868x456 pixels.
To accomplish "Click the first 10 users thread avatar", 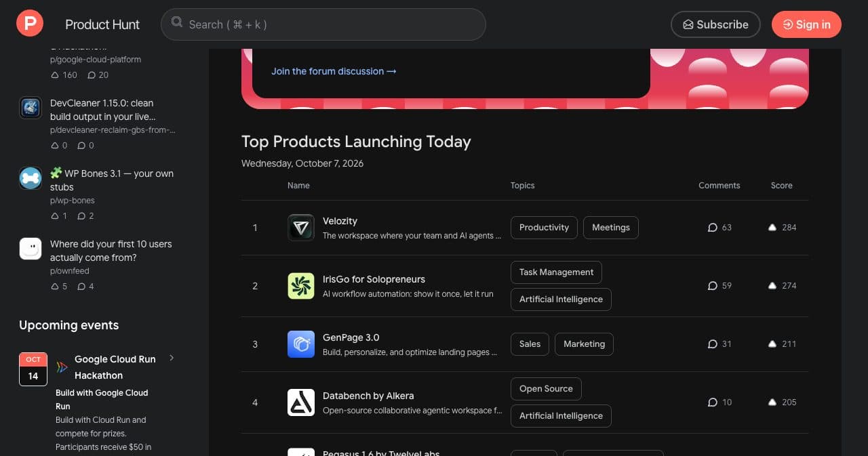I will pyautogui.click(x=31, y=249).
